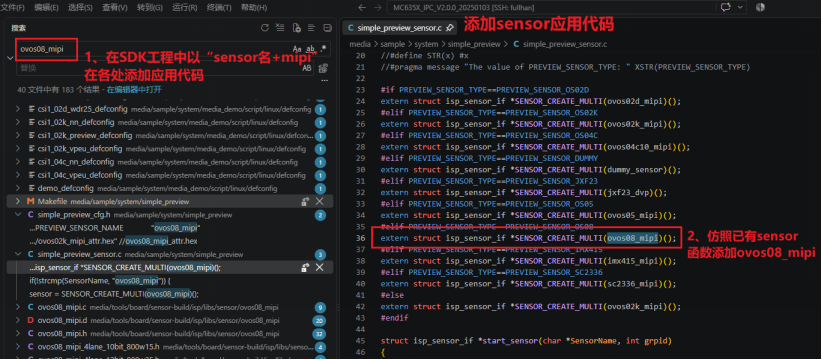The image size is (822, 360).
Task: Click the sample breadcrumb segment
Action: [x=392, y=45]
